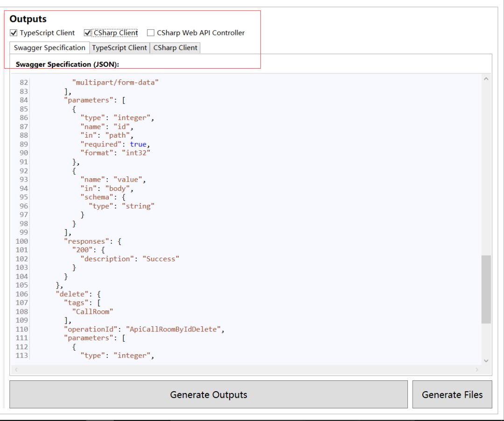
Task: Switch to the Swagger Specification tab
Action: click(49, 48)
